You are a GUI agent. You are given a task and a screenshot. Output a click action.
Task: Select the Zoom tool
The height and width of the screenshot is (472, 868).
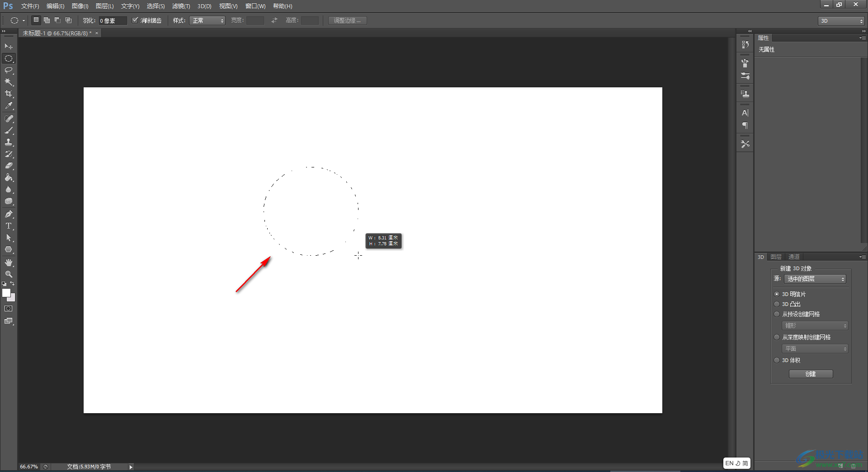(x=9, y=274)
